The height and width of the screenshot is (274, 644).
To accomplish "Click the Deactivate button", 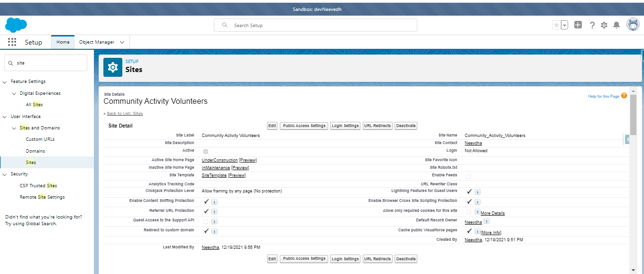I will [405, 125].
